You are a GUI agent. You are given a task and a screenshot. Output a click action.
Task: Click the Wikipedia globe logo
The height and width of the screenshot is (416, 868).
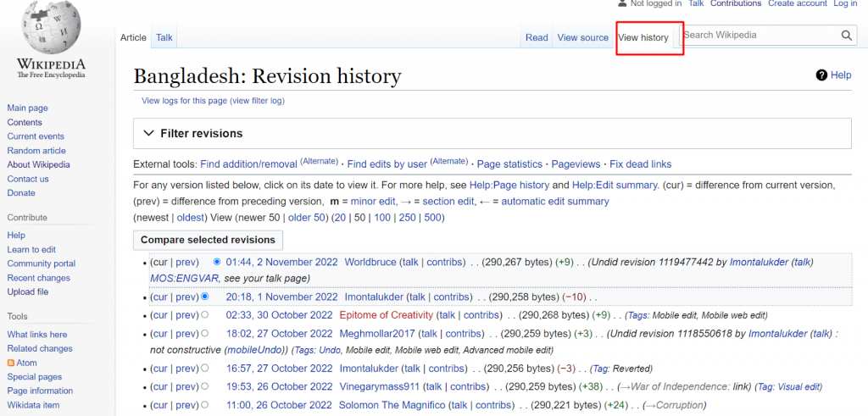[x=53, y=26]
